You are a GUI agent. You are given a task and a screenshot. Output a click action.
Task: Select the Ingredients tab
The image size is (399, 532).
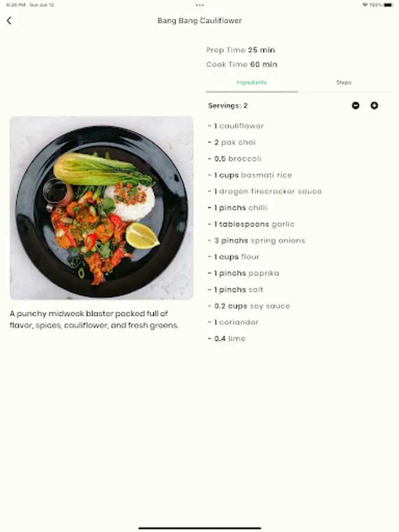tap(252, 82)
